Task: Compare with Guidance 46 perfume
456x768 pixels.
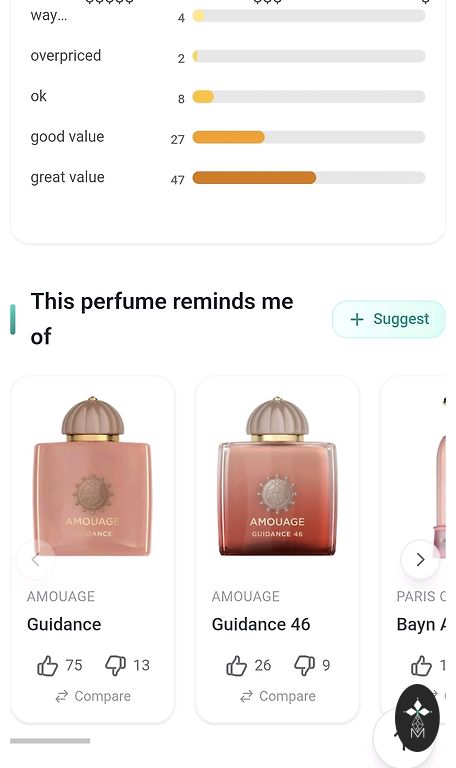Action: [278, 696]
